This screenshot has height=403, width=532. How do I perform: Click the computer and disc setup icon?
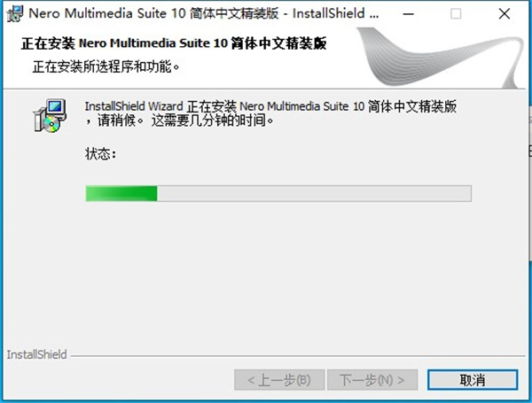point(50,115)
